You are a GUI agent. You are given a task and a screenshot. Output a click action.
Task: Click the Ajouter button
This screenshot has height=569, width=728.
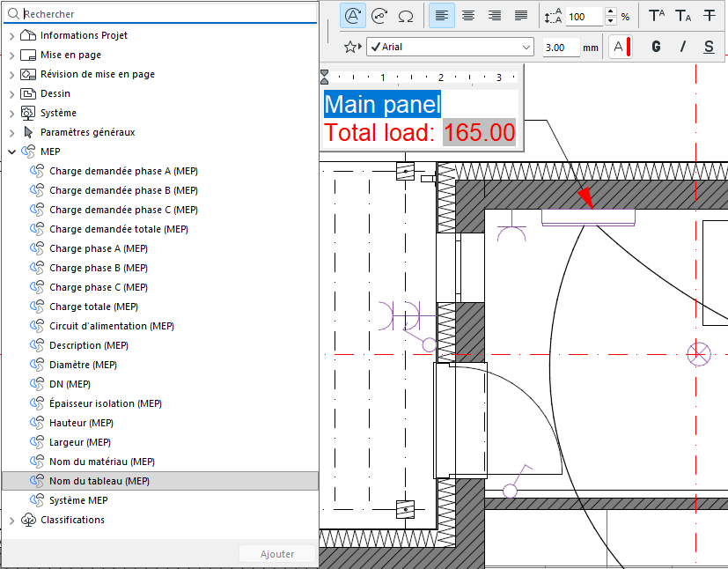click(x=277, y=554)
